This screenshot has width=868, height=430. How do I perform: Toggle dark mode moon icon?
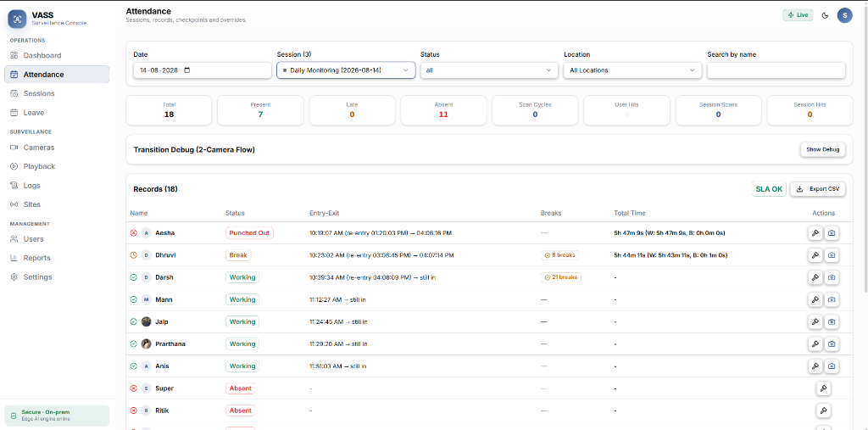pos(825,15)
